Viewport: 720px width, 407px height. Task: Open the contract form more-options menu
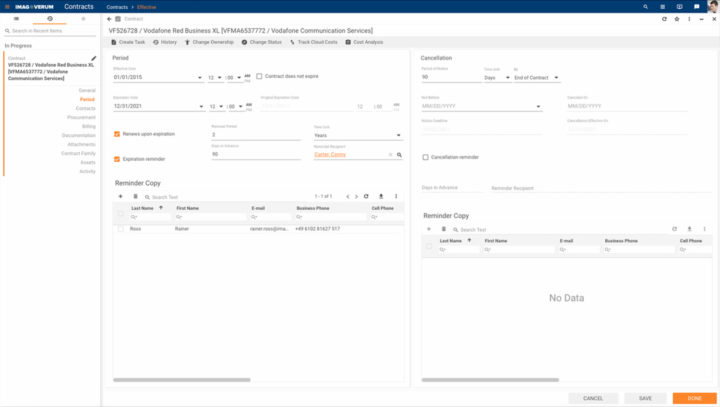[x=689, y=19]
